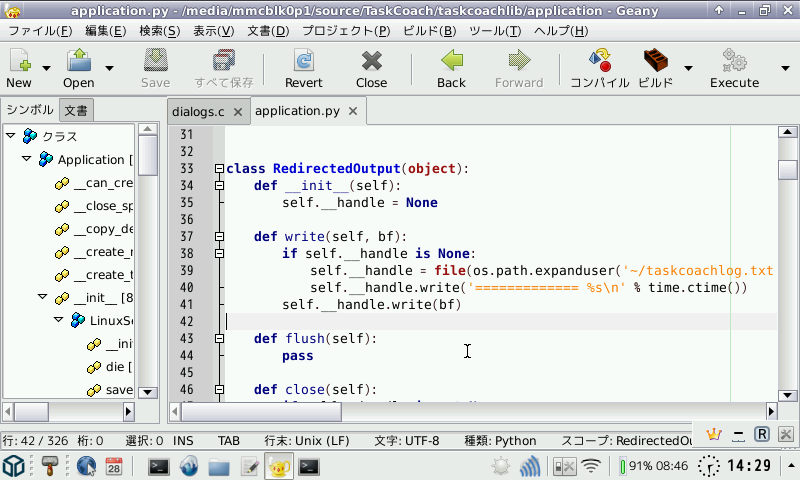Click the editor scroll-down arrow
The image size is (800, 480).
(788, 395)
